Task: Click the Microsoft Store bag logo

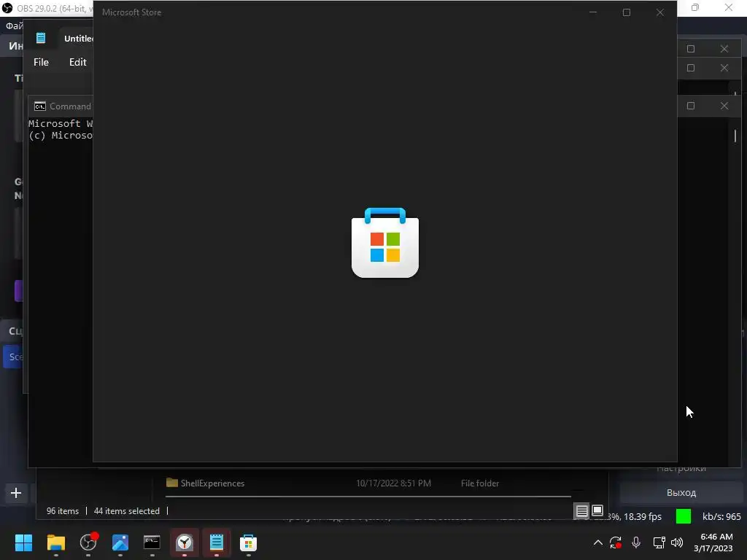Action: (385, 242)
